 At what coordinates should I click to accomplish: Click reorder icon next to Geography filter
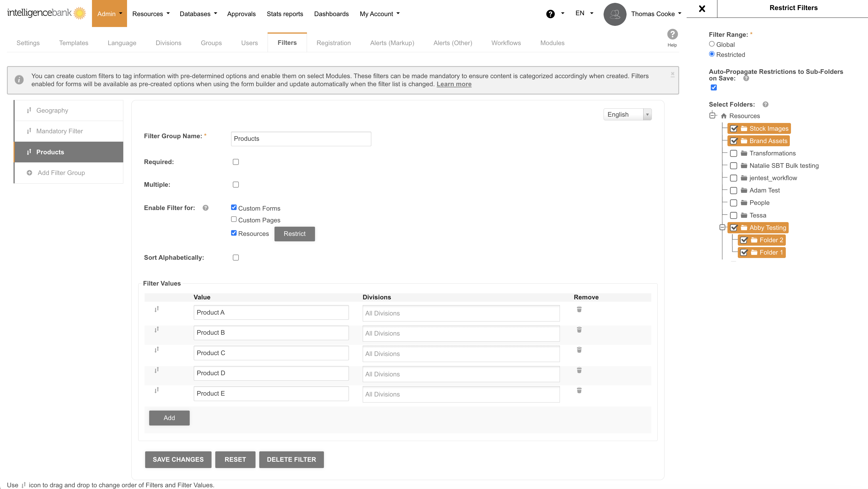(x=29, y=110)
